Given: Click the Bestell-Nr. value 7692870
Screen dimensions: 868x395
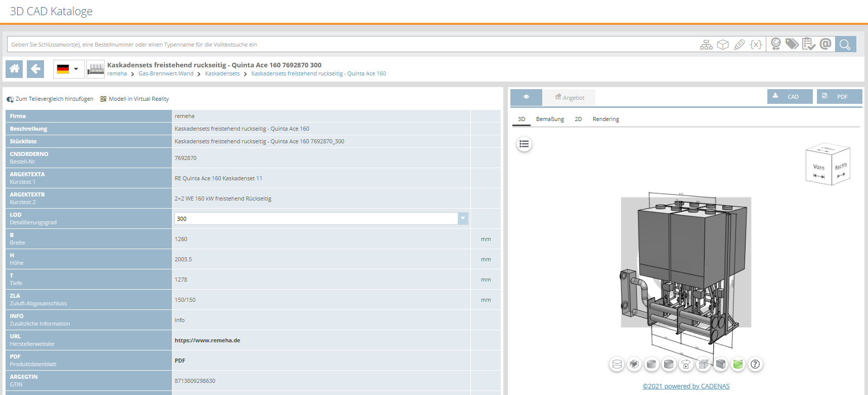Looking at the screenshot, I should [186, 158].
